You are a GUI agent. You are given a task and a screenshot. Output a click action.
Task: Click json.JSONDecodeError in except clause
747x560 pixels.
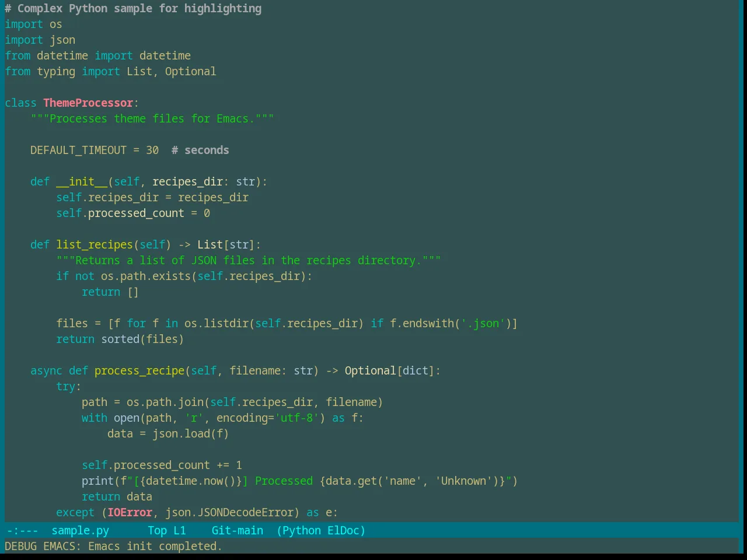[x=229, y=512]
